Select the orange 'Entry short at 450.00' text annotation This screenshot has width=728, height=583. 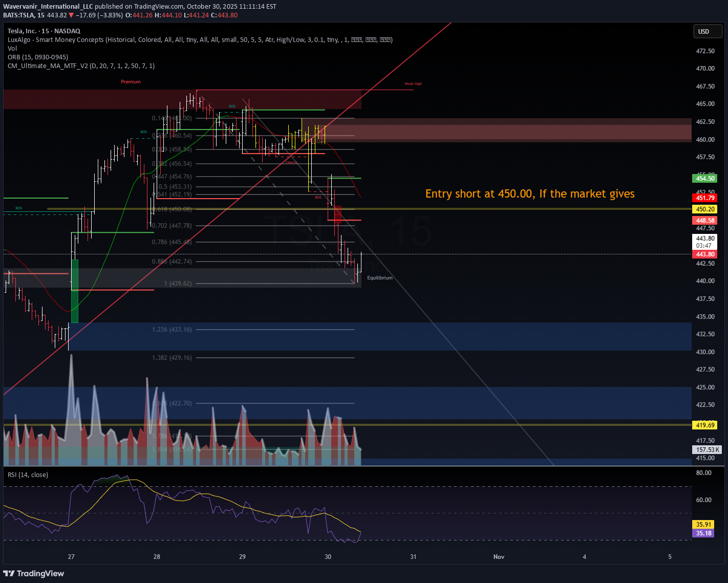click(x=530, y=194)
